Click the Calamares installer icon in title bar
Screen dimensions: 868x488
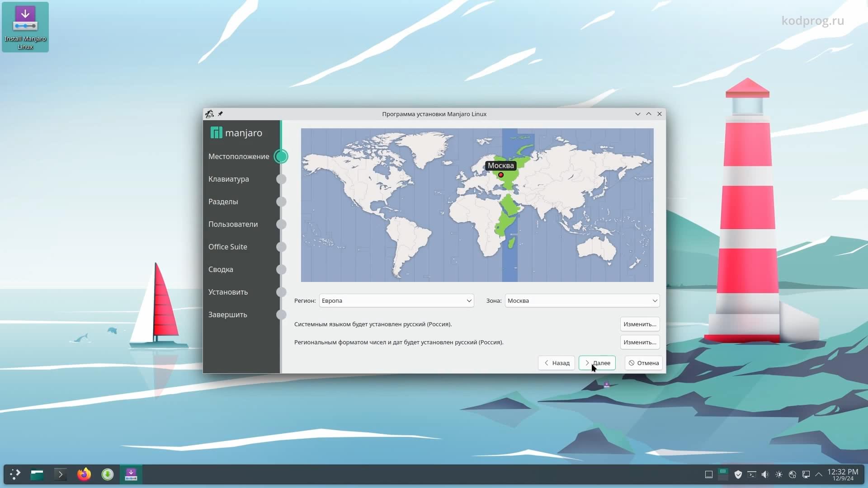click(209, 114)
